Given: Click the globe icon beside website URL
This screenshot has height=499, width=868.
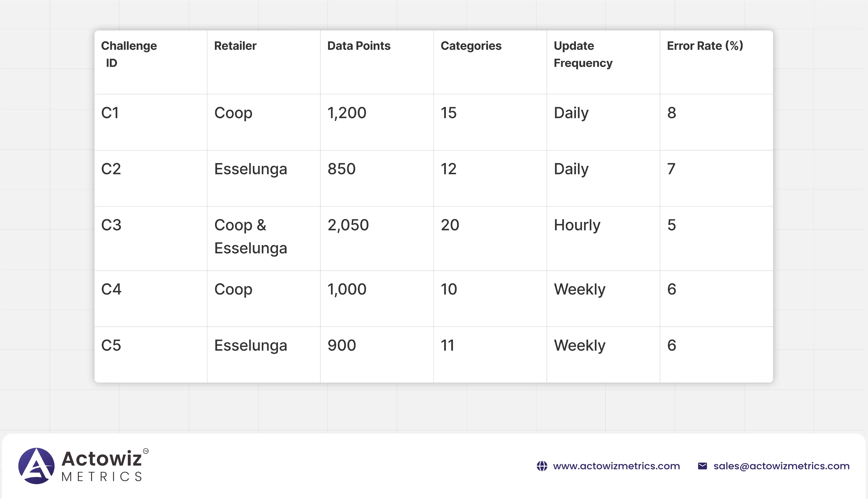Looking at the screenshot, I should [542, 466].
